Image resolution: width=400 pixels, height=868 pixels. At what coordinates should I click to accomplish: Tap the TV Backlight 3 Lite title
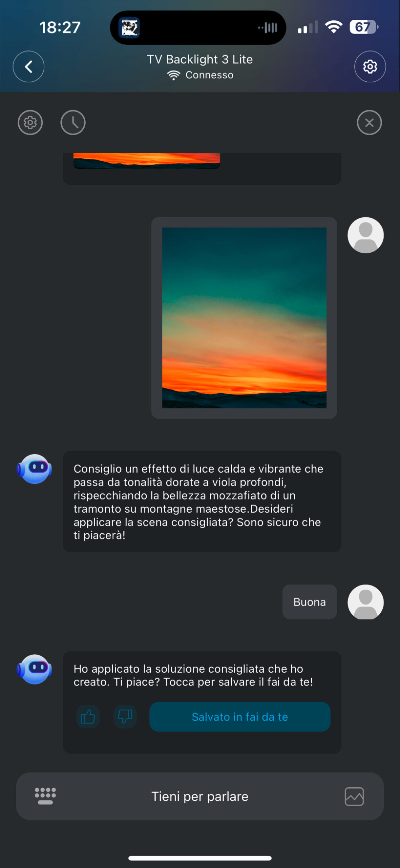click(200, 59)
